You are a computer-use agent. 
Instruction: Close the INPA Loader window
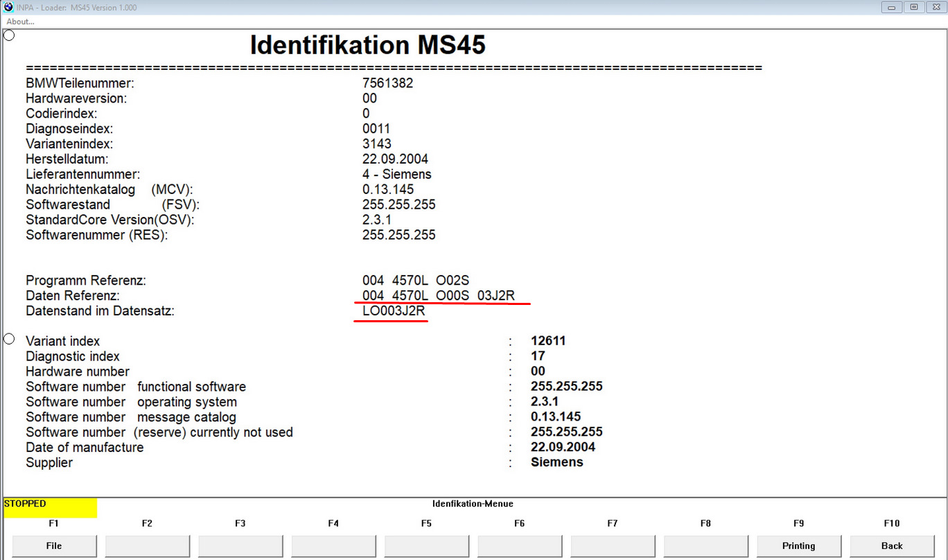point(936,7)
